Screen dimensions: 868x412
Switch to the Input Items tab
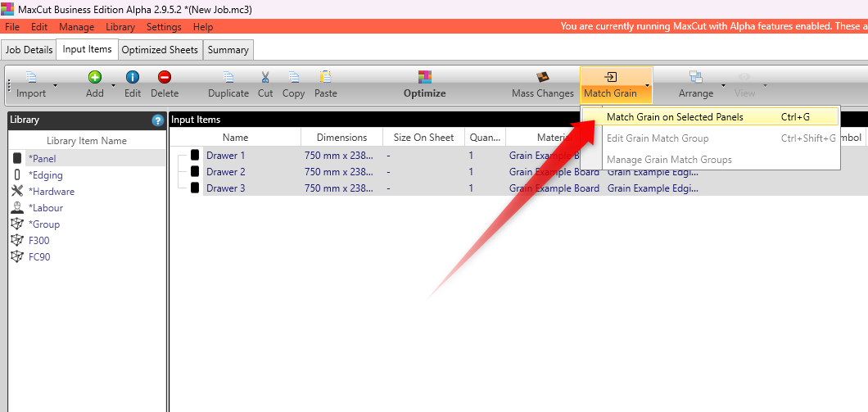click(87, 49)
